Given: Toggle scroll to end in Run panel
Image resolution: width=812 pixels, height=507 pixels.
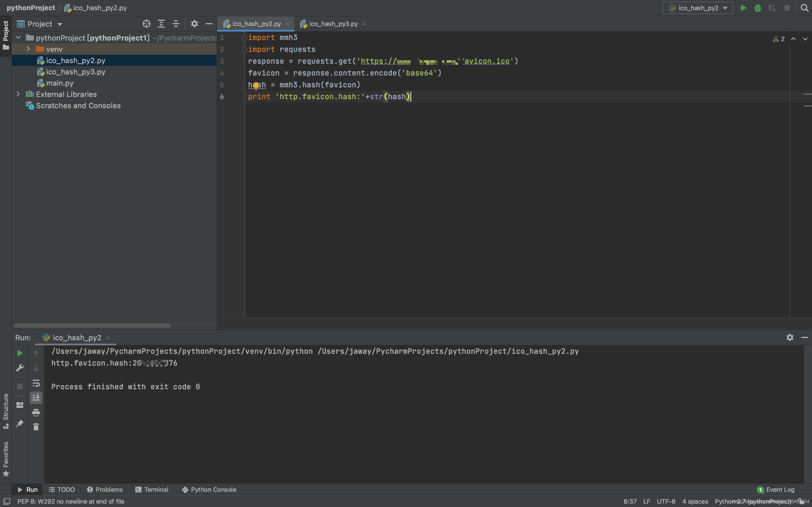Looking at the screenshot, I should 36,398.
